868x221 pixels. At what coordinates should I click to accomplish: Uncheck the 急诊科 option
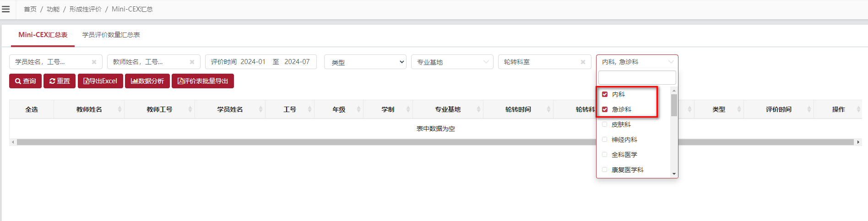tap(605, 109)
